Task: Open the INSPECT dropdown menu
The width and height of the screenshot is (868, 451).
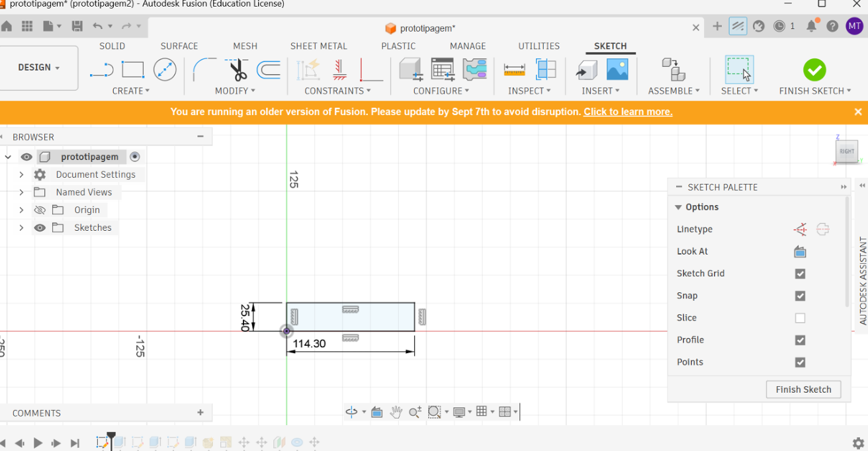Action: [529, 91]
